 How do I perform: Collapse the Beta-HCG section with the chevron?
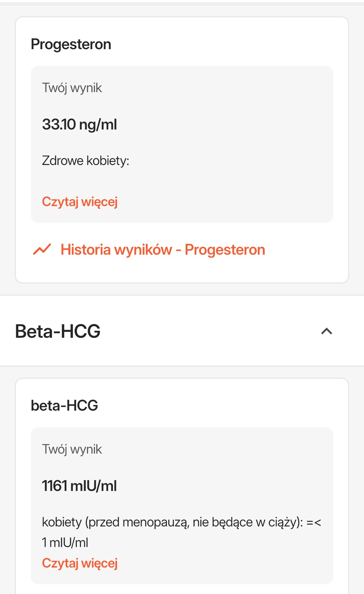[326, 331]
